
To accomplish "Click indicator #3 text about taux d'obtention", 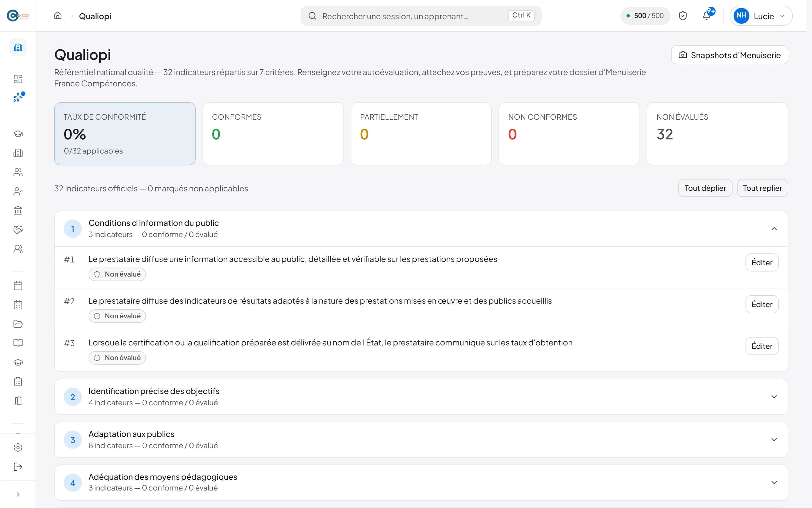I will click(330, 342).
